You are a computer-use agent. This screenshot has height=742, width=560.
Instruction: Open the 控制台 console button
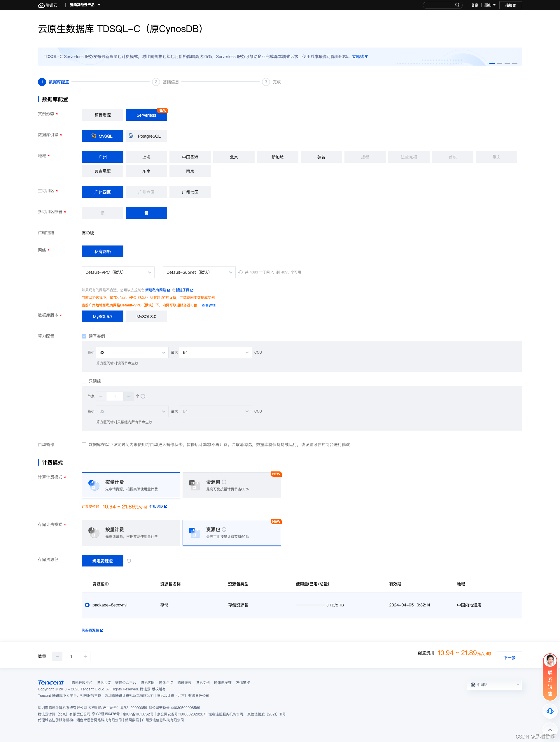pyautogui.click(x=510, y=5)
